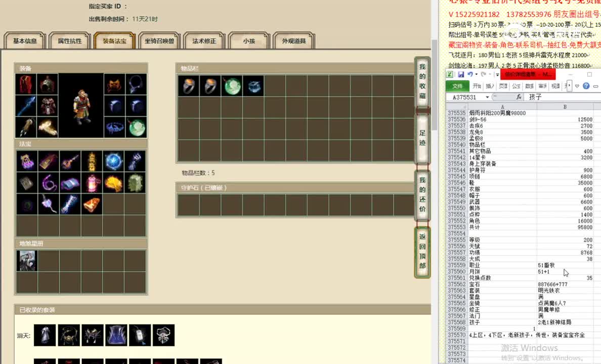This screenshot has width=601, height=364.
Task: Click the 足迹 side button
Action: (422, 138)
